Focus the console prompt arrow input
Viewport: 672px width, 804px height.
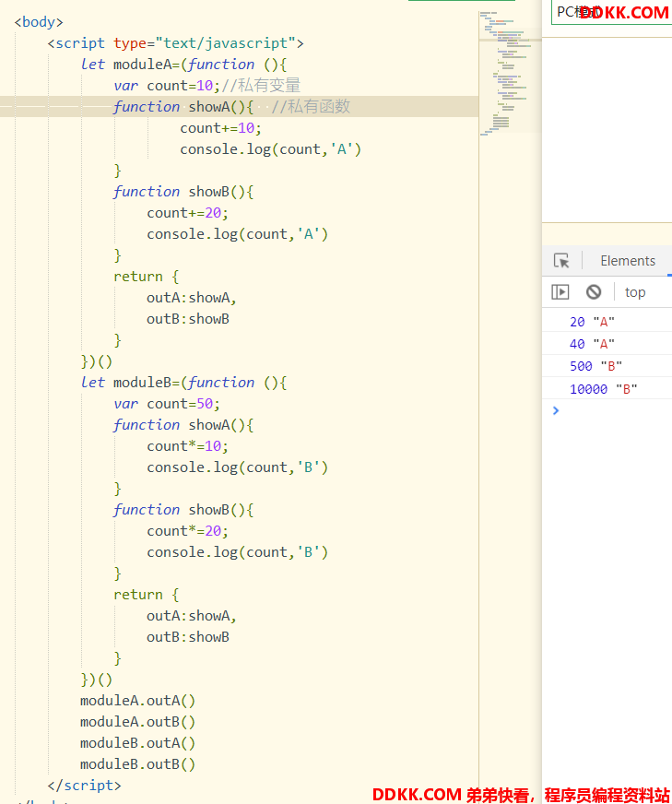pos(556,410)
